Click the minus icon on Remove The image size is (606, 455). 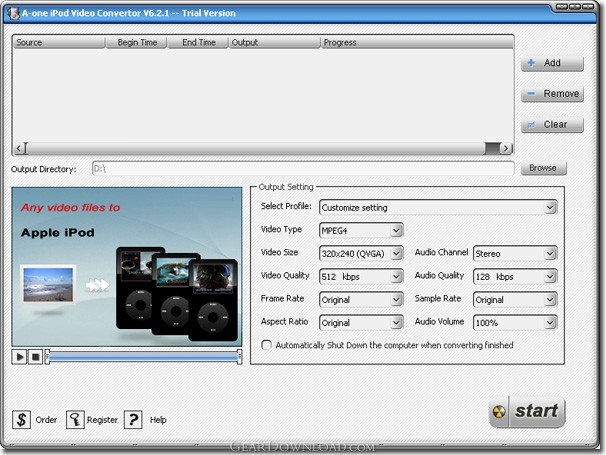(x=531, y=94)
